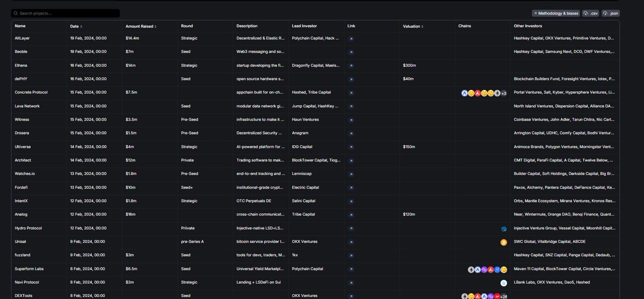644x299 pixels.
Task: Open the Witness row link icon
Action: coord(351,120)
